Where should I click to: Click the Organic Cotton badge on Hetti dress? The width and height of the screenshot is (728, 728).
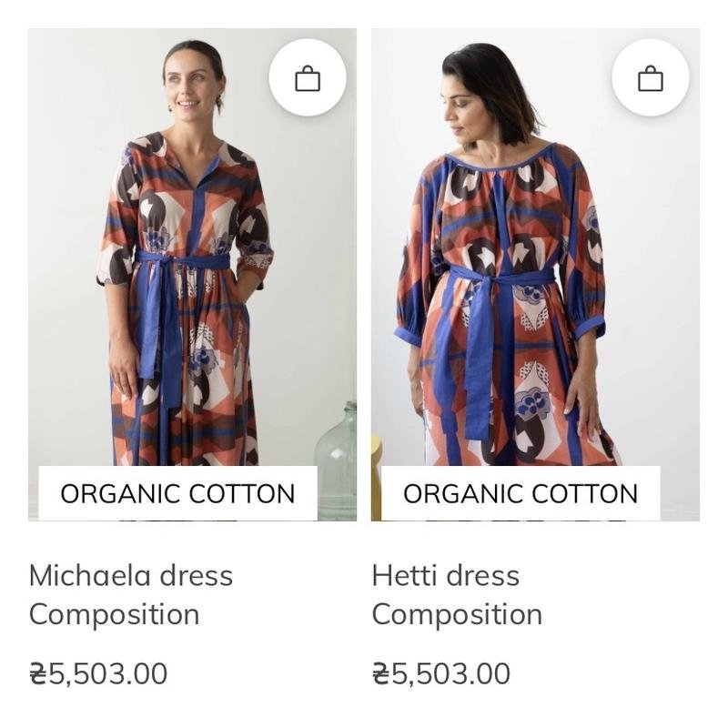521,493
